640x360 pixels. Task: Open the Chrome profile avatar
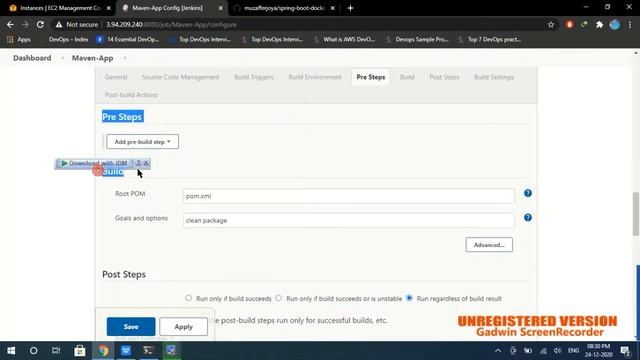pyautogui.click(x=614, y=24)
